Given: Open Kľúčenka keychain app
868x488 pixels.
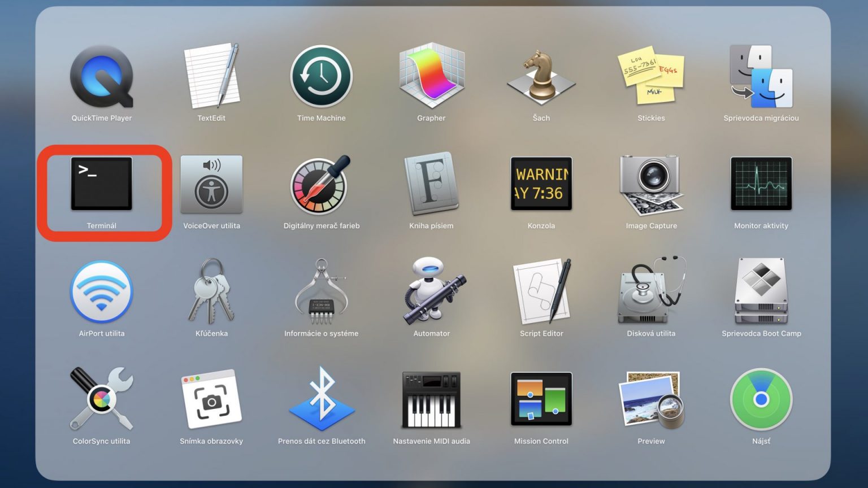Looking at the screenshot, I should pos(211,292).
